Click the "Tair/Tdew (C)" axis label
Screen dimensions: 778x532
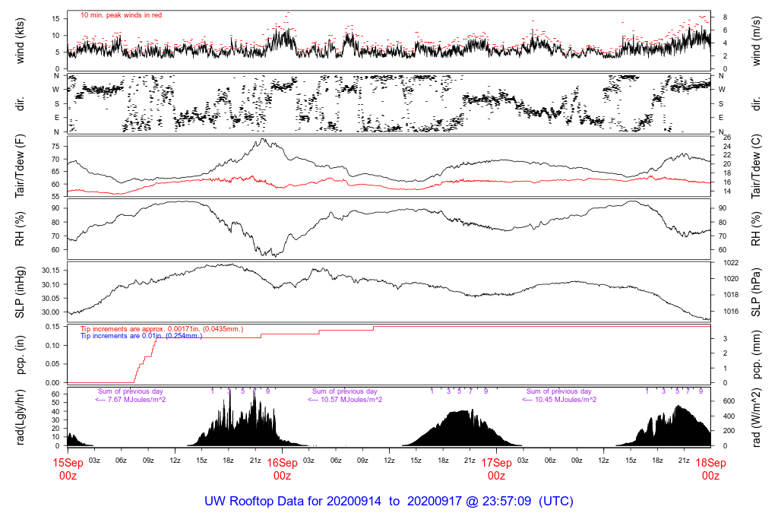pyautogui.click(x=757, y=166)
